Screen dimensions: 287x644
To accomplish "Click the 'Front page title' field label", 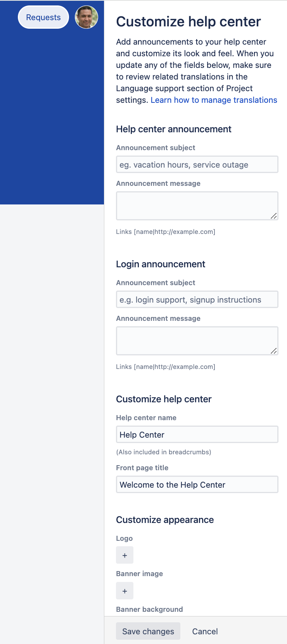I will click(142, 468).
